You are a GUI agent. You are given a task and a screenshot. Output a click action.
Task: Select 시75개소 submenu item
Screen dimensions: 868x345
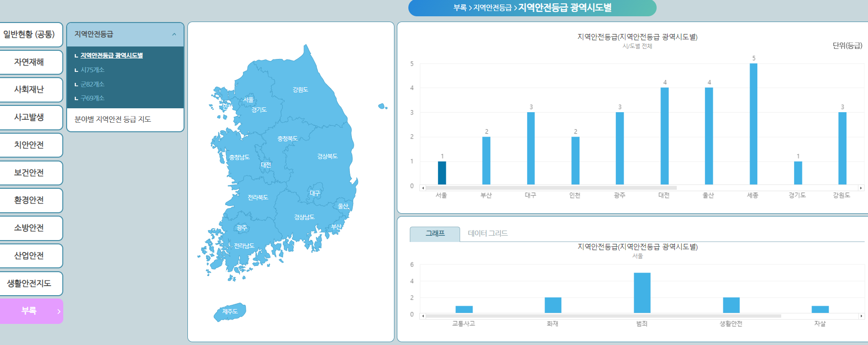tap(93, 70)
